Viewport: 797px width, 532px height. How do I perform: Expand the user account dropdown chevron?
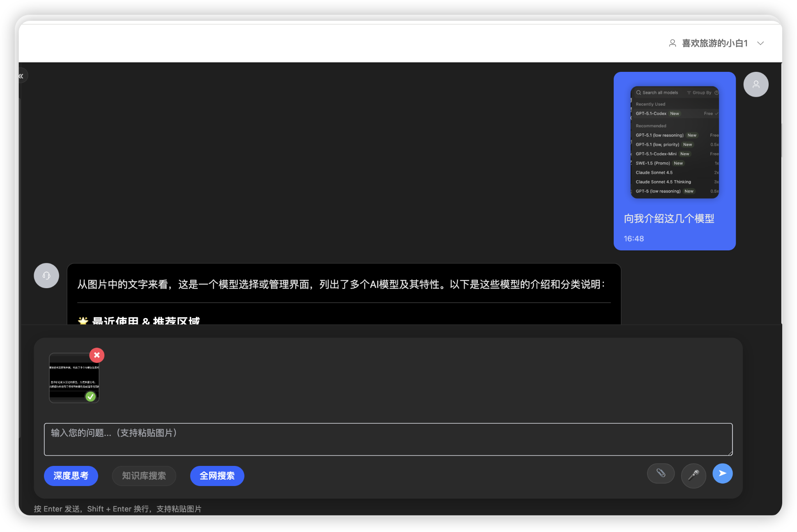click(x=760, y=43)
